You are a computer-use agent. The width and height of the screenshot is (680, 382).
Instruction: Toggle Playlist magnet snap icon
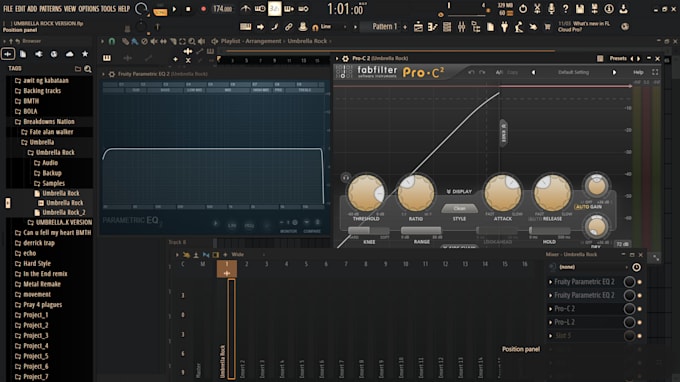pyautogui.click(x=112, y=42)
